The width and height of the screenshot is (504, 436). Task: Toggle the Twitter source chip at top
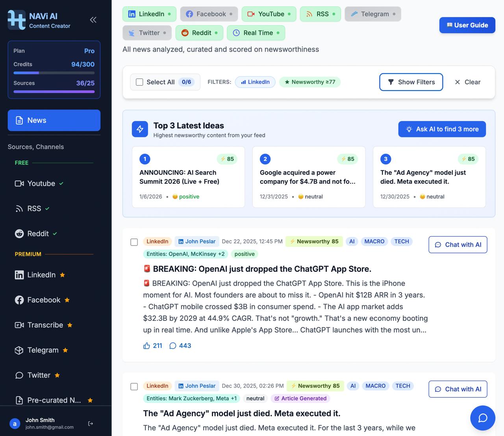coord(147,33)
